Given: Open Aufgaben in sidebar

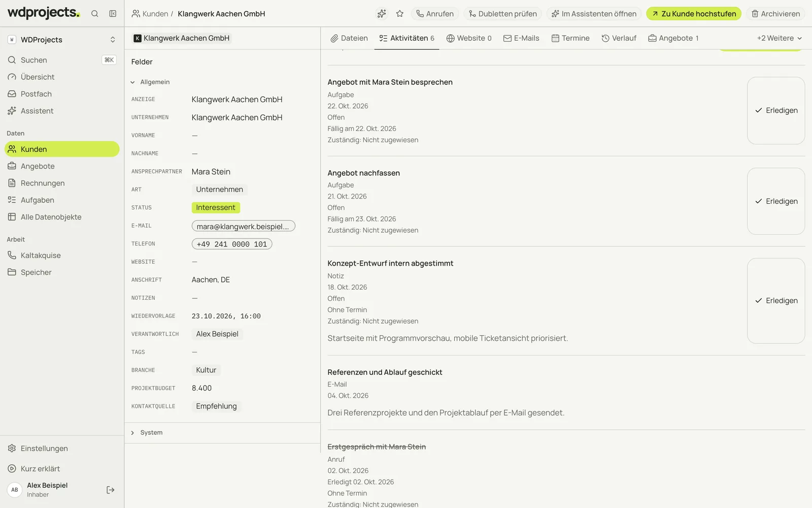Looking at the screenshot, I should pos(62,200).
